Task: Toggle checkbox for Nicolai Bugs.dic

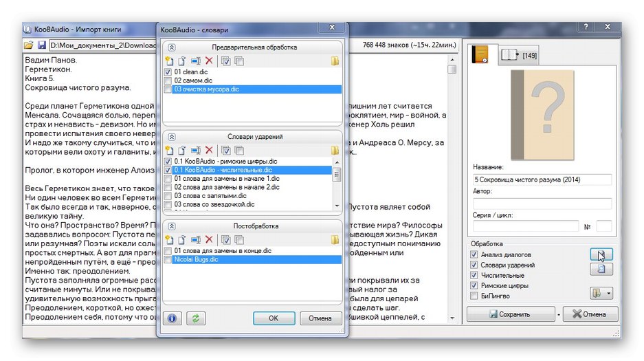Action: pos(168,259)
